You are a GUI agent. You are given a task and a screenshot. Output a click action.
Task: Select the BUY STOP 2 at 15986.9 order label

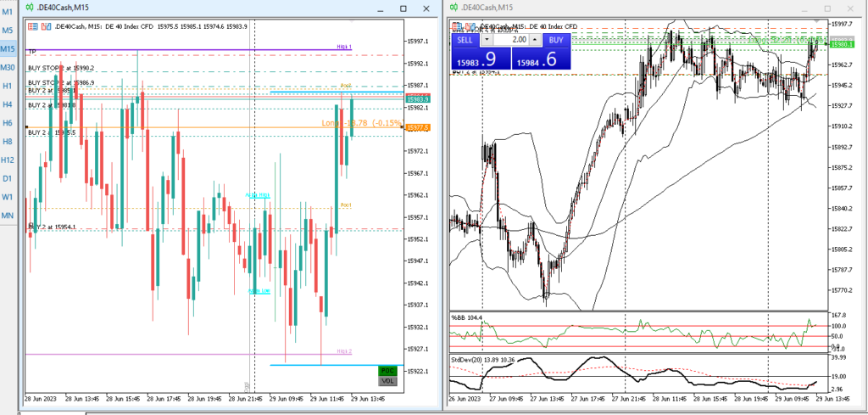point(61,82)
